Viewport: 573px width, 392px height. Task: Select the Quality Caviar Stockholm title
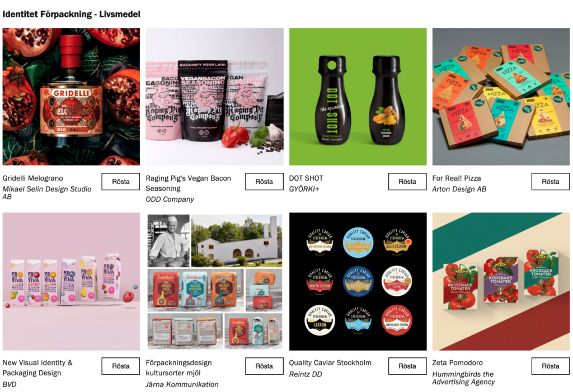coord(330,363)
